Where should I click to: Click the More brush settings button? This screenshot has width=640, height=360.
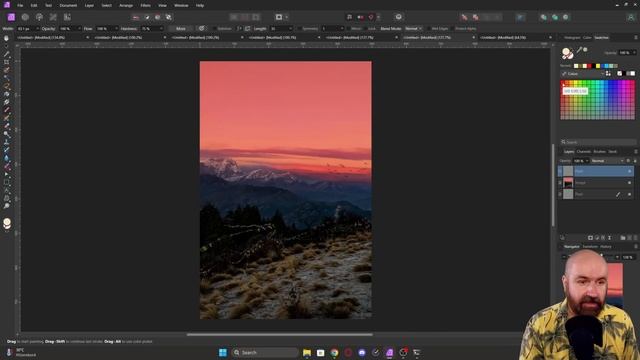point(181,29)
